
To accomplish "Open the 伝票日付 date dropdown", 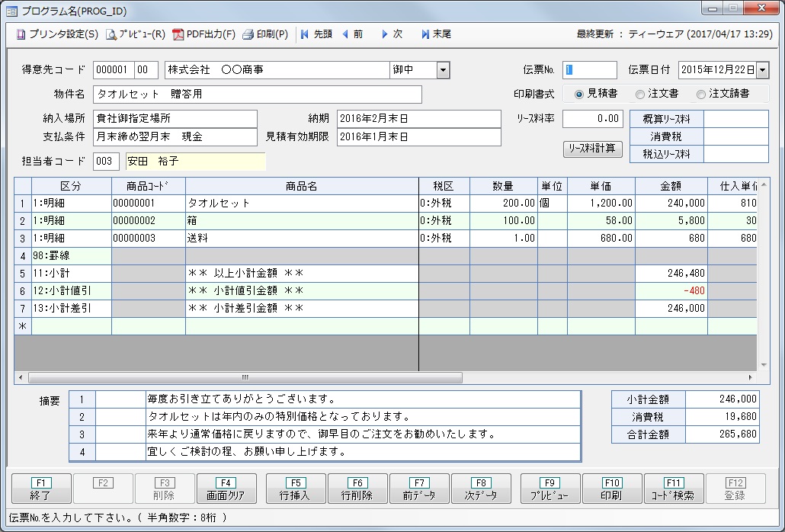I will tap(762, 70).
